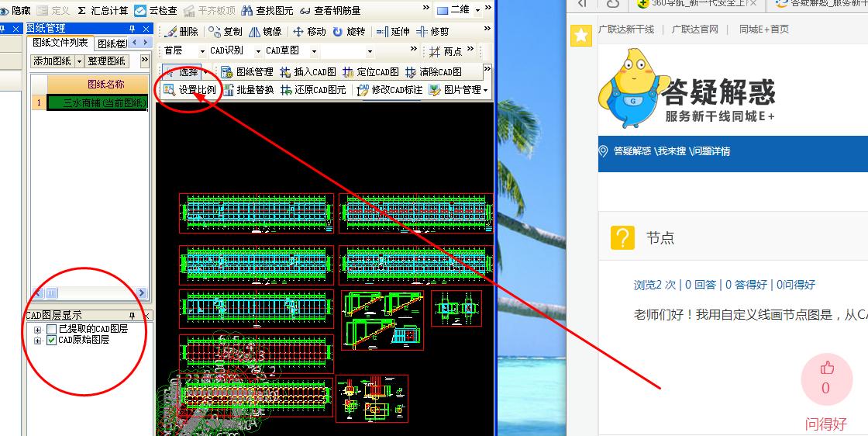Select the 镜像 mirror tool

click(x=265, y=32)
